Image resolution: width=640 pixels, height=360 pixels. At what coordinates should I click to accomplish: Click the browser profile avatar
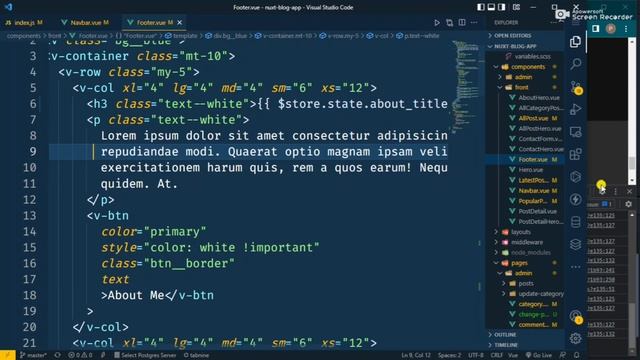click(611, 29)
